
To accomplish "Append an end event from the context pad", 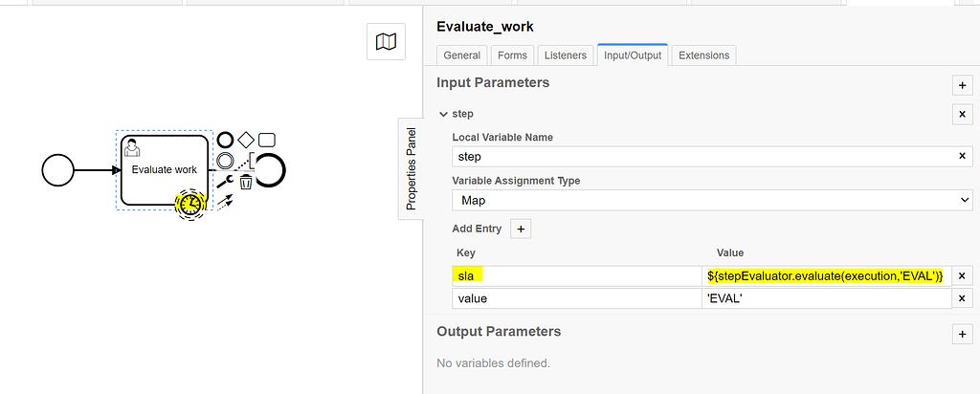I will pyautogui.click(x=225, y=140).
